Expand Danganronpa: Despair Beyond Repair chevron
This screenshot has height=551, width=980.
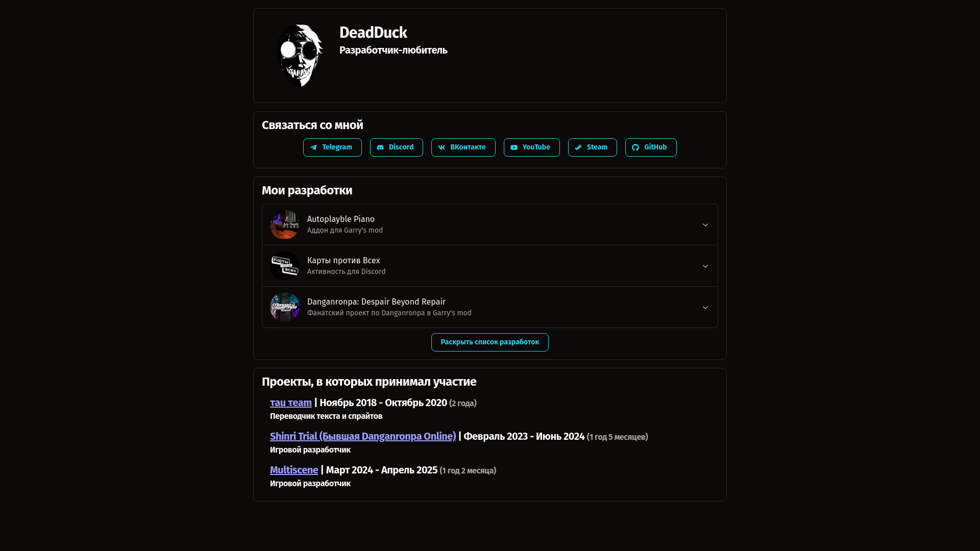tap(705, 308)
